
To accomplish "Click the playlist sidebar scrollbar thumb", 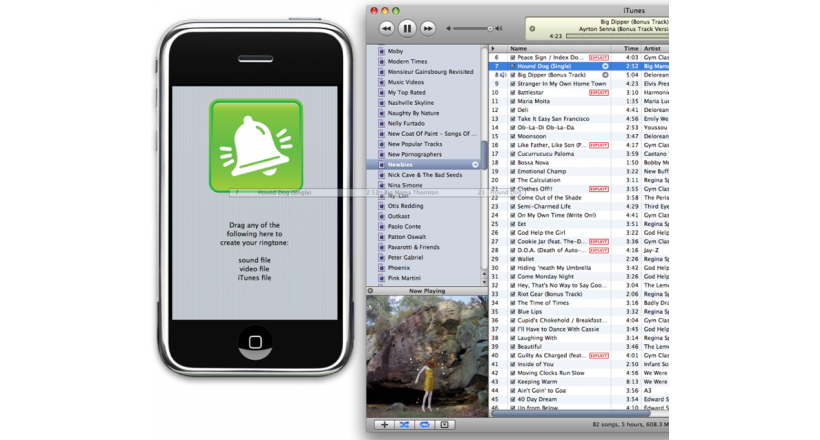I will [484, 154].
